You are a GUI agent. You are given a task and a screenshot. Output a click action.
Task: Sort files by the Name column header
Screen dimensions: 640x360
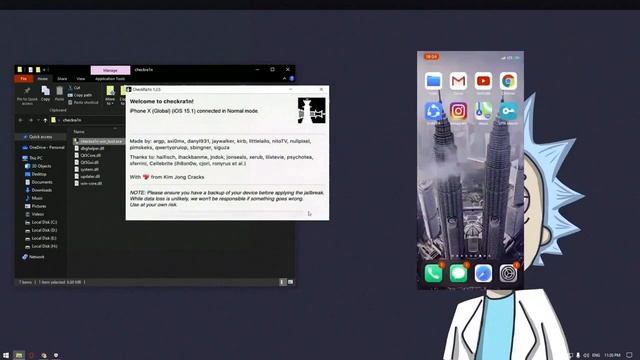tap(79, 132)
